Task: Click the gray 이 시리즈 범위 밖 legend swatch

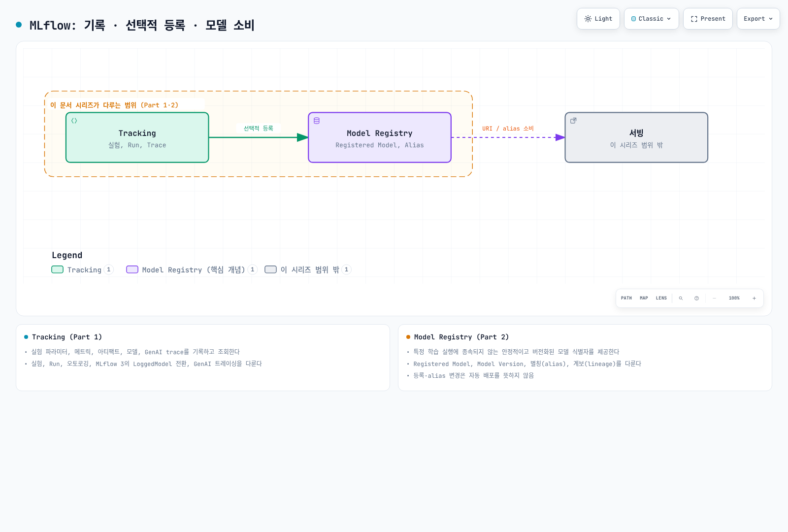Action: pyautogui.click(x=270, y=269)
